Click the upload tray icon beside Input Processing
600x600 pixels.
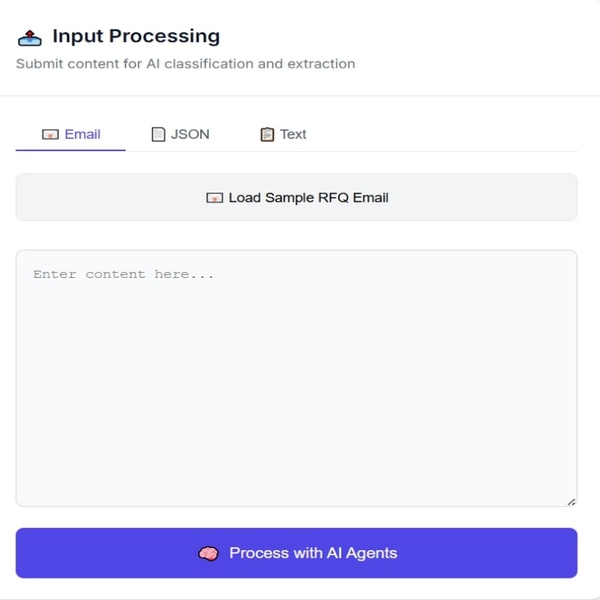point(28,37)
